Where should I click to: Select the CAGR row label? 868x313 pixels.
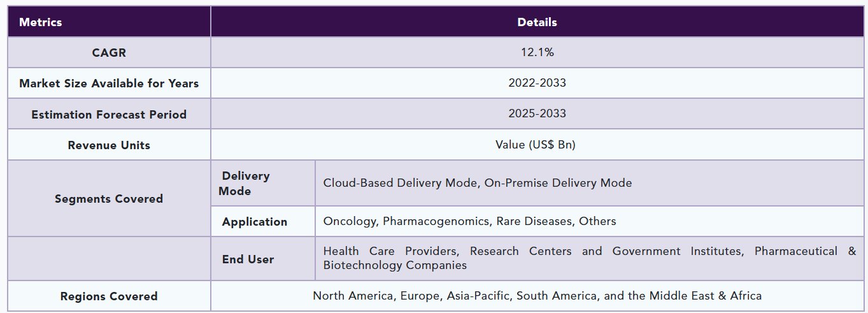pos(109,53)
